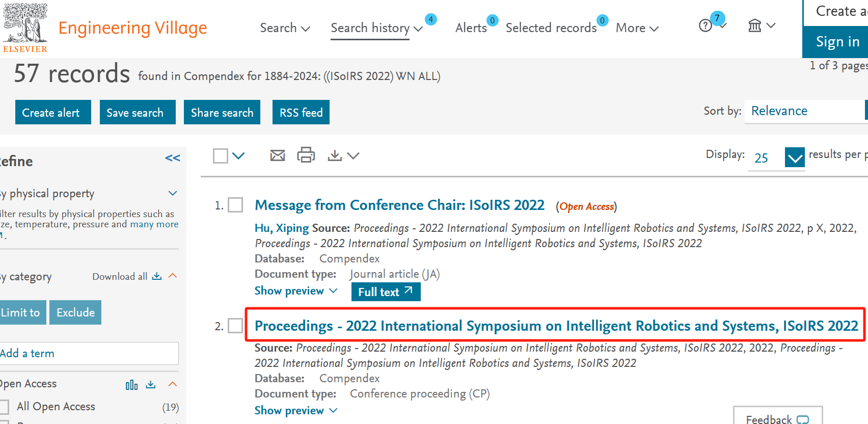Check the box for record 1
The width and height of the screenshot is (868, 424).
point(235,205)
